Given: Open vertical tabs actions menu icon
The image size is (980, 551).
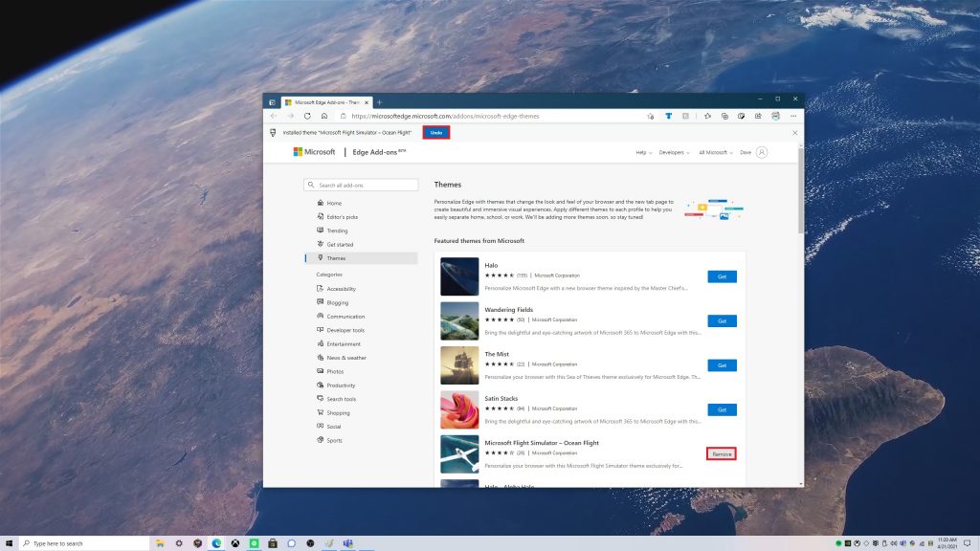Looking at the screenshot, I should coord(272,102).
